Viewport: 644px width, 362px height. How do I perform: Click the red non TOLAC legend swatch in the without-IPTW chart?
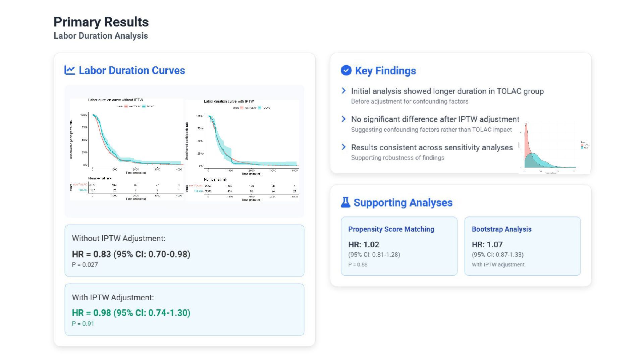126,107
